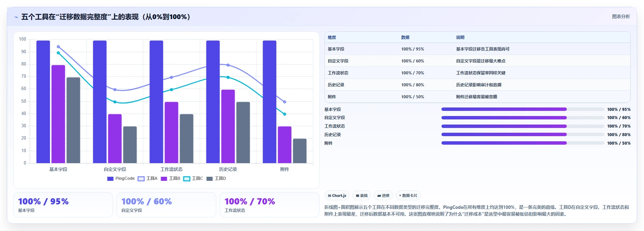
Task: Click the 历史记录 progress bar
Action: click(x=523, y=134)
